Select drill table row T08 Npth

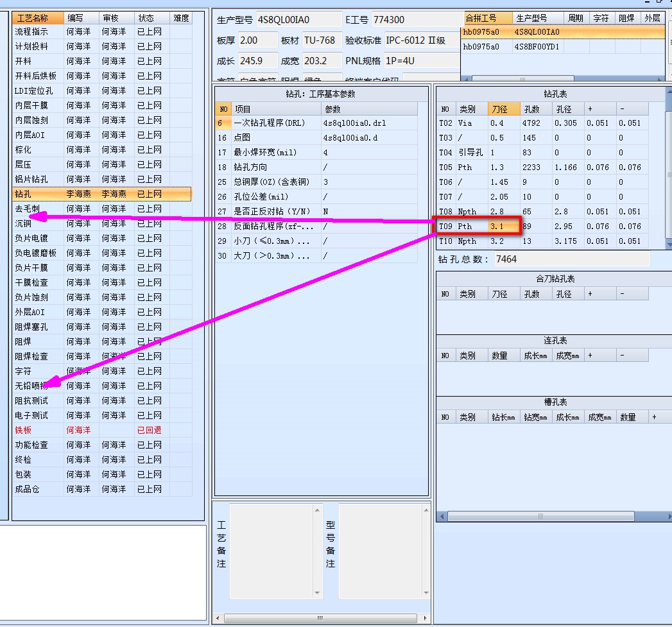click(x=542, y=212)
